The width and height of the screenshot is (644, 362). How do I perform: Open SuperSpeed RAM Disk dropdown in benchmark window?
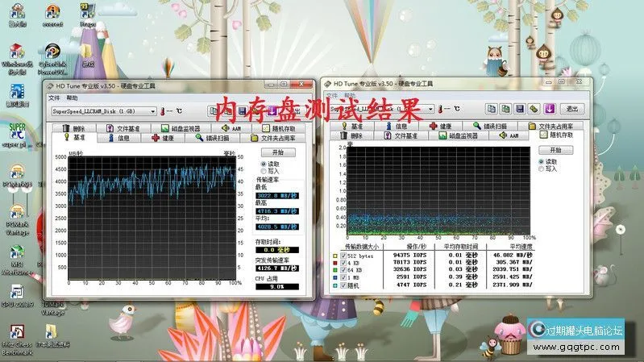click(x=104, y=111)
